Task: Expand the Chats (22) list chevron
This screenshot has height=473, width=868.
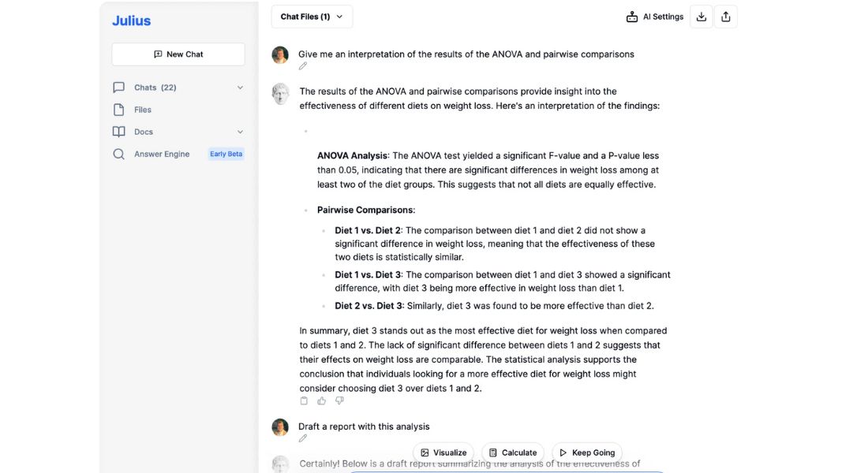Action: (x=240, y=88)
